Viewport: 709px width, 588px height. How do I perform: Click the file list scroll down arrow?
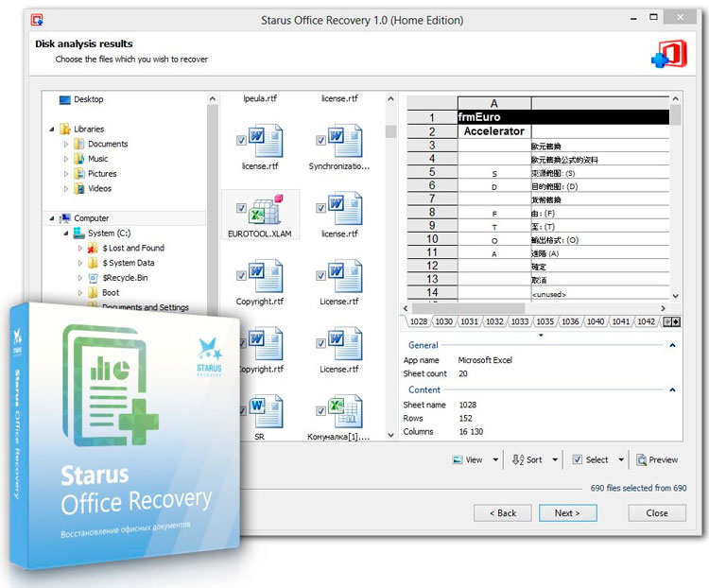[x=390, y=435]
